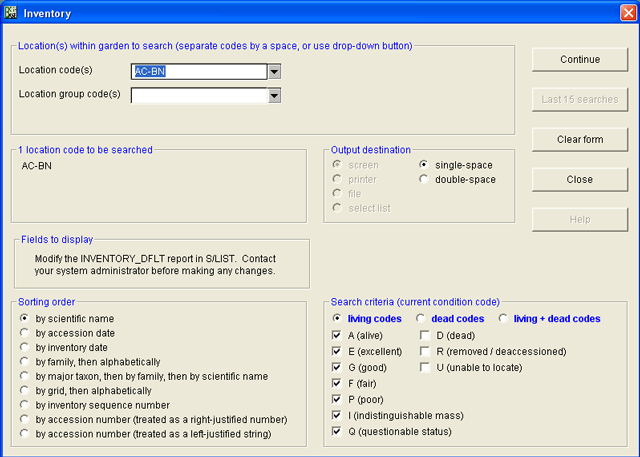Click the INVENTORY_DFLT report note text

point(155,265)
